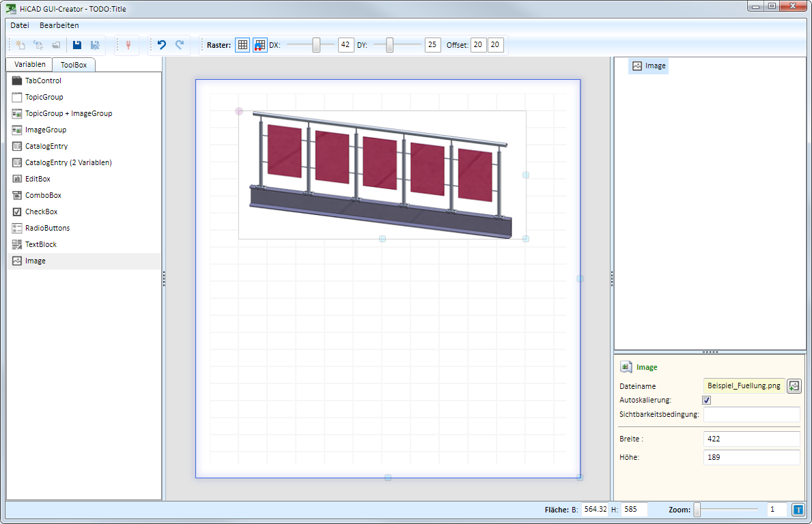The image size is (812, 524).
Task: Click the DX raster slider handle
Action: [x=316, y=45]
